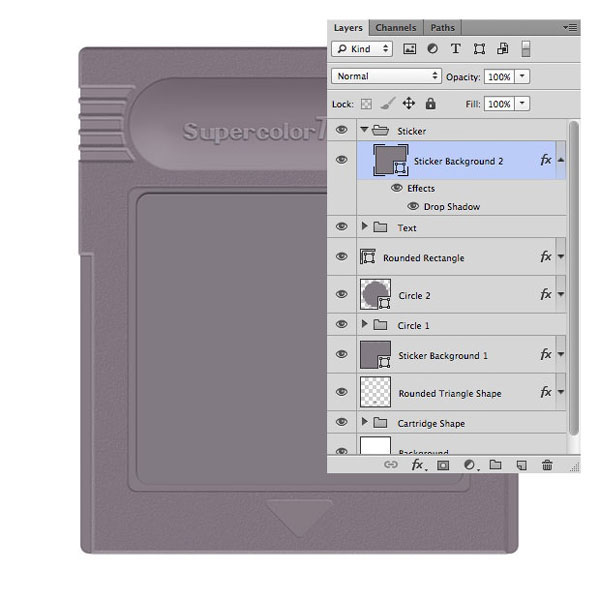Click the Layers panel vertical scrollbar
The width and height of the screenshot is (600, 600).
573,277
